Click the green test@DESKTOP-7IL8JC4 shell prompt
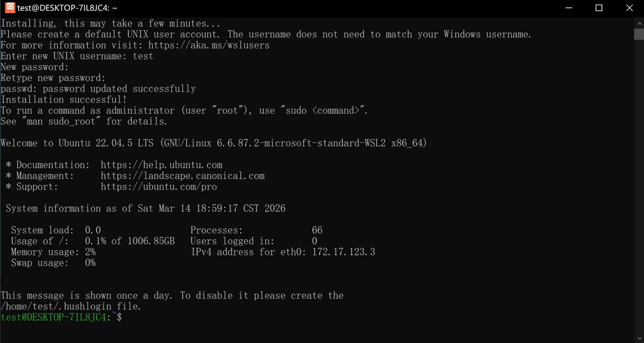This screenshot has width=644, height=343. pyautogui.click(x=53, y=317)
